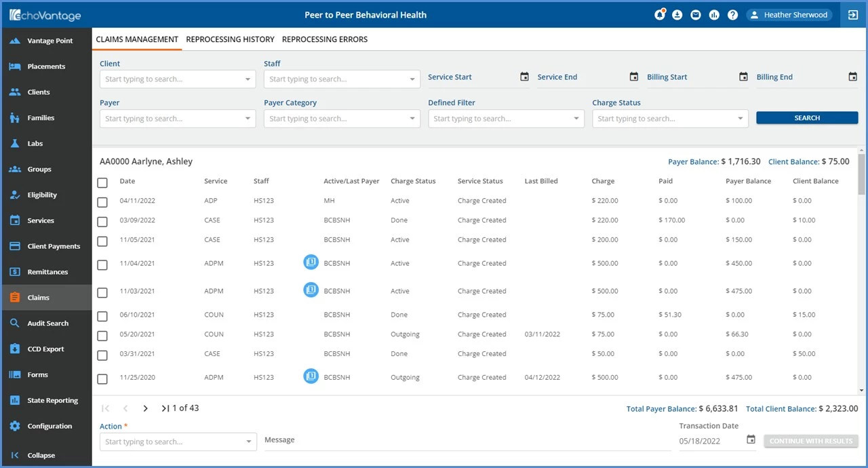Open the mail envelope icon
Screen dimensions: 868x468
pyautogui.click(x=696, y=15)
